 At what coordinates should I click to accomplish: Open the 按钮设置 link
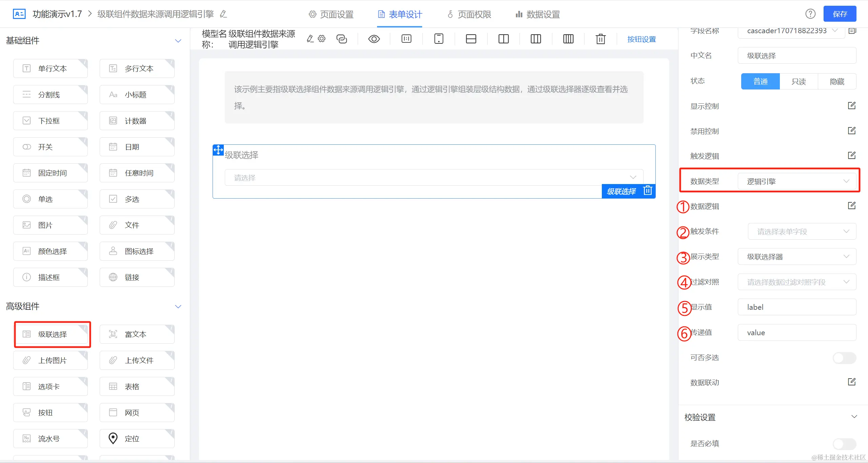(641, 39)
